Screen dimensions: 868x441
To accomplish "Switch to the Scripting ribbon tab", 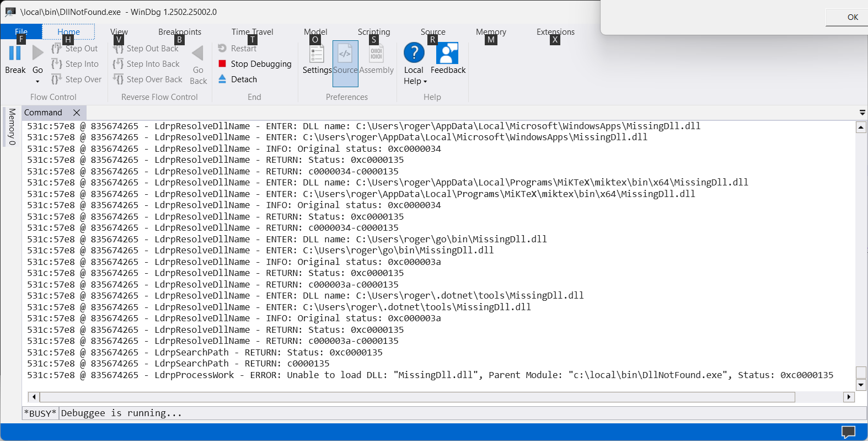I will [x=374, y=32].
